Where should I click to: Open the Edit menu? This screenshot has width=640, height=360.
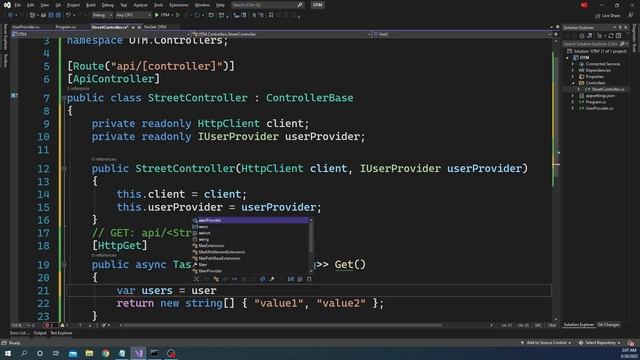[31, 5]
